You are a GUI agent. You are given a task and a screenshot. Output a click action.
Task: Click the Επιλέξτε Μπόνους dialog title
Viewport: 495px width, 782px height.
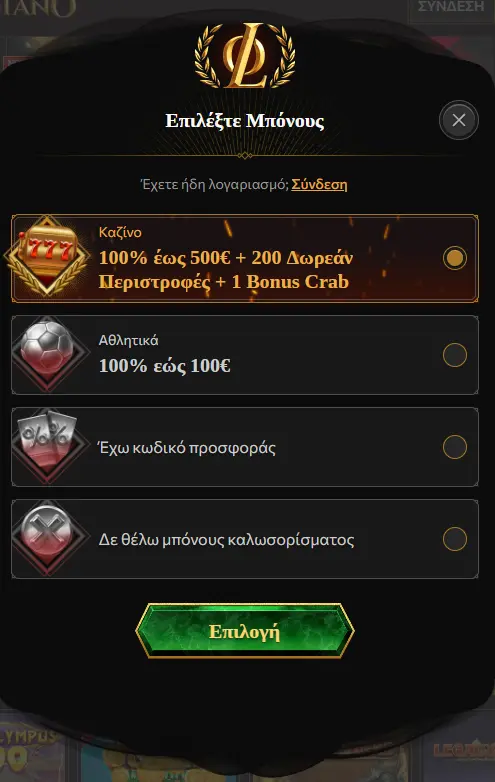pyautogui.click(x=245, y=121)
